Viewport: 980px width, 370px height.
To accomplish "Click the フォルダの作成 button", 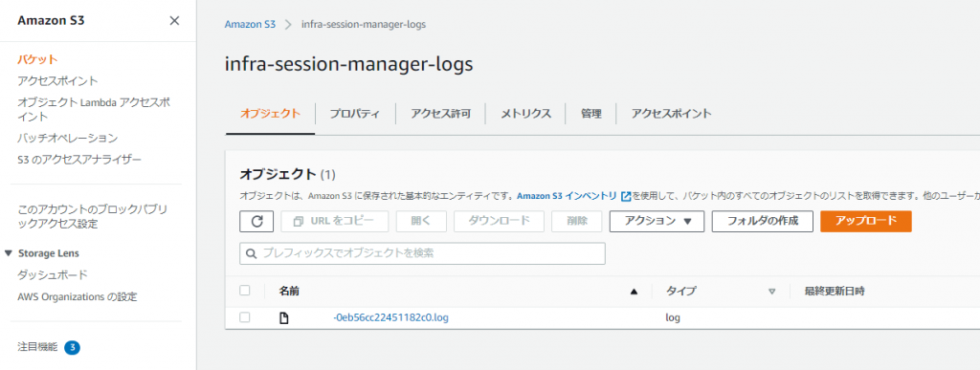I will point(762,222).
